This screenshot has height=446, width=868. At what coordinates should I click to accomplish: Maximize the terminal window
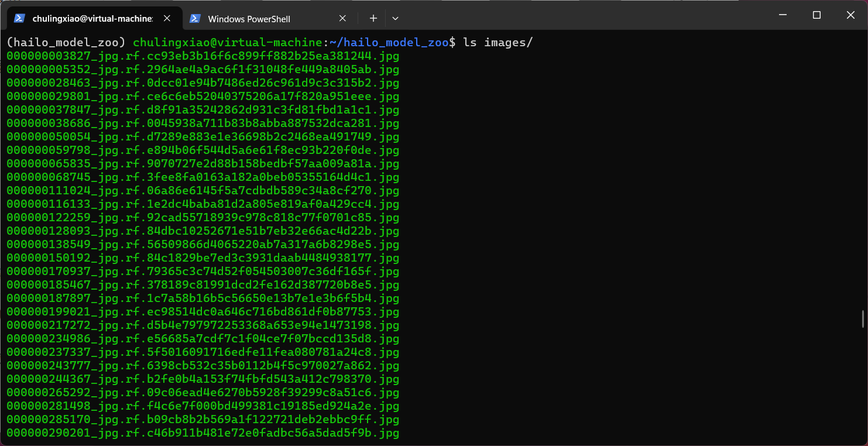[x=816, y=15]
